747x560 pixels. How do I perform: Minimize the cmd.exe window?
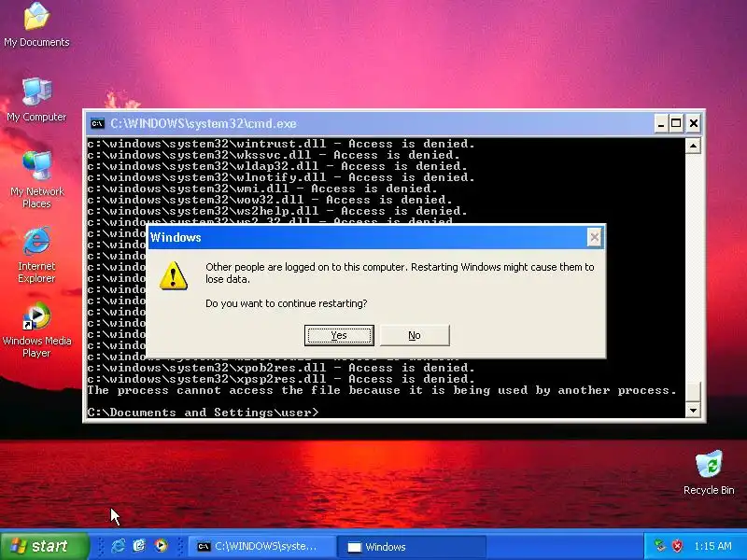pyautogui.click(x=660, y=124)
